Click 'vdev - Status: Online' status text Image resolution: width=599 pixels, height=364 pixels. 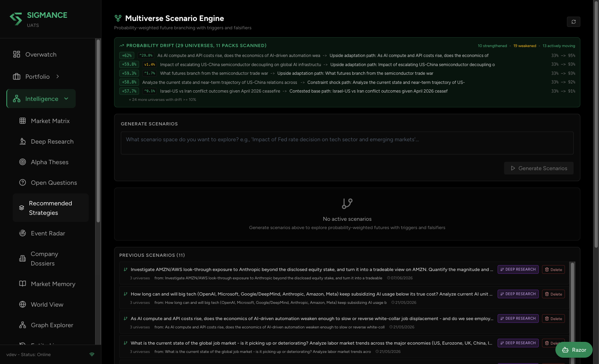click(x=29, y=355)
